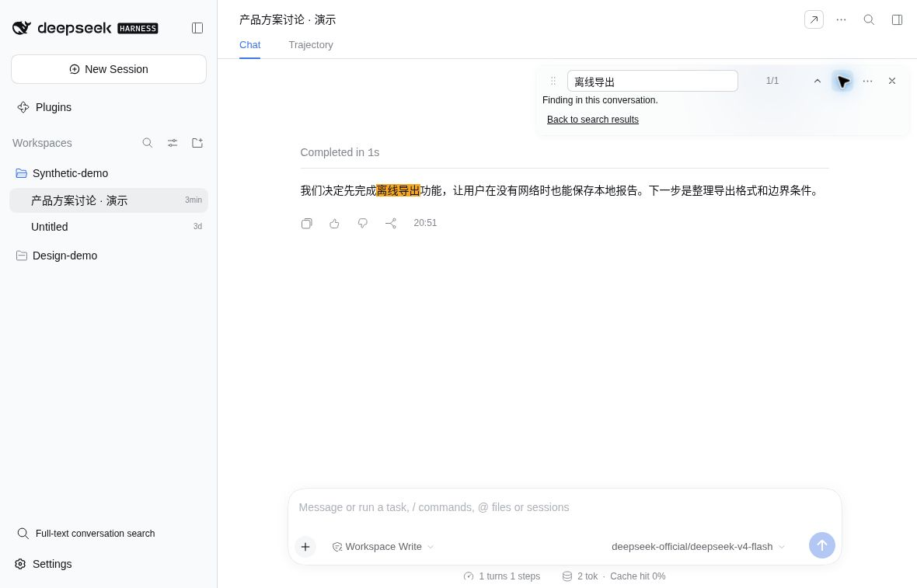Dislike the response with thumbs down
The height and width of the screenshot is (588, 917).
(x=363, y=223)
